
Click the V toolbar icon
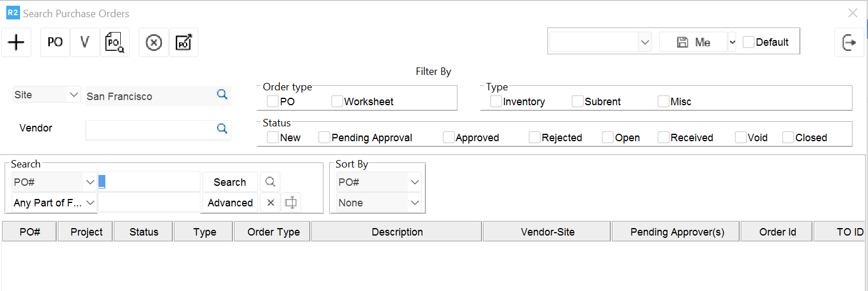coord(85,42)
